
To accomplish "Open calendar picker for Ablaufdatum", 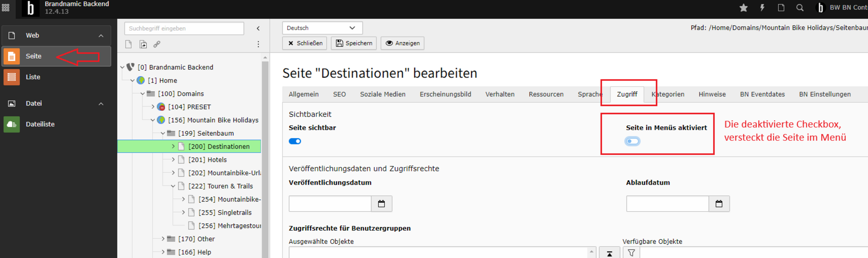I will pos(719,204).
